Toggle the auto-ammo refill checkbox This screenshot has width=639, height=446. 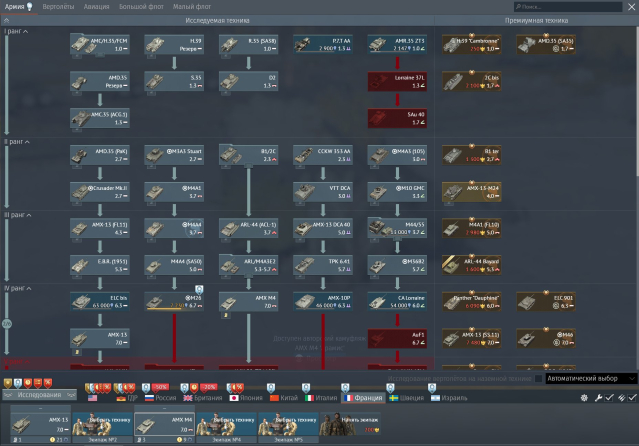(632, 398)
